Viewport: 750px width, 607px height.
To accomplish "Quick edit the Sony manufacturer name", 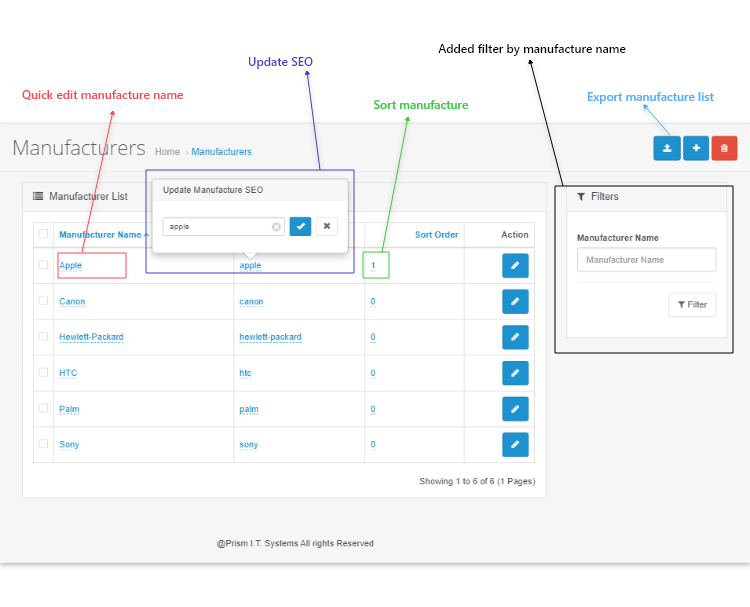I will click(69, 445).
